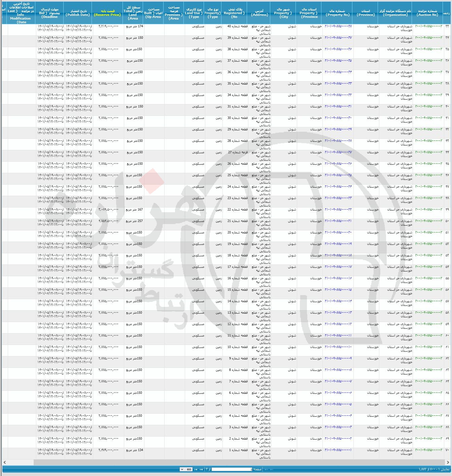Select the 'قطعه شماره 40' cell
452x476 pixels.
click(x=235, y=30)
